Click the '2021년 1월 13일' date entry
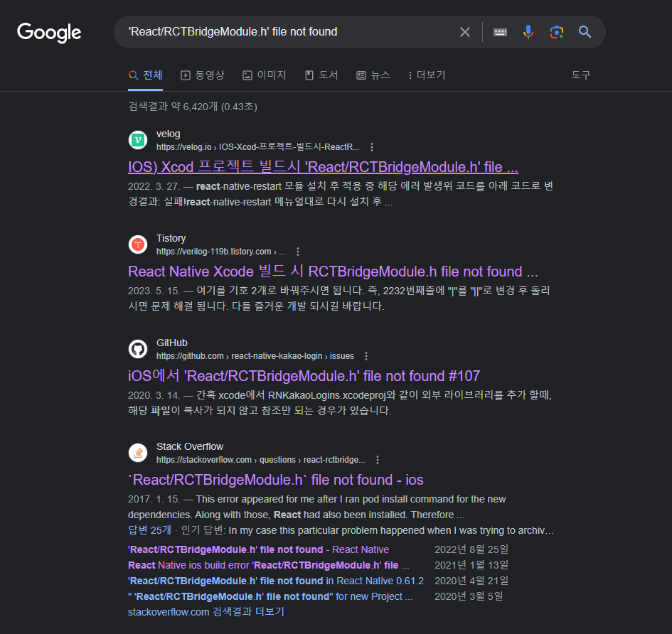This screenshot has width=672, height=634. (x=471, y=566)
